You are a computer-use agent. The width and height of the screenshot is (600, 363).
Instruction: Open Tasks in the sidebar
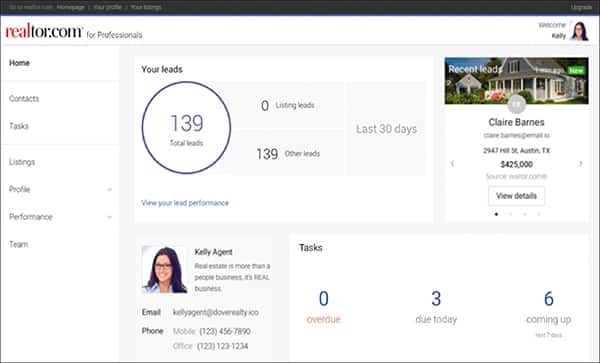point(19,126)
